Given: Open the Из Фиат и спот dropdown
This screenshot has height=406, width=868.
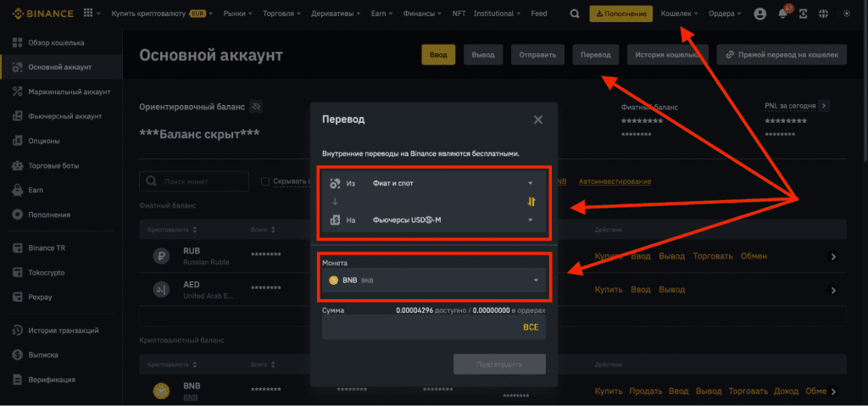Looking at the screenshot, I should 433,183.
